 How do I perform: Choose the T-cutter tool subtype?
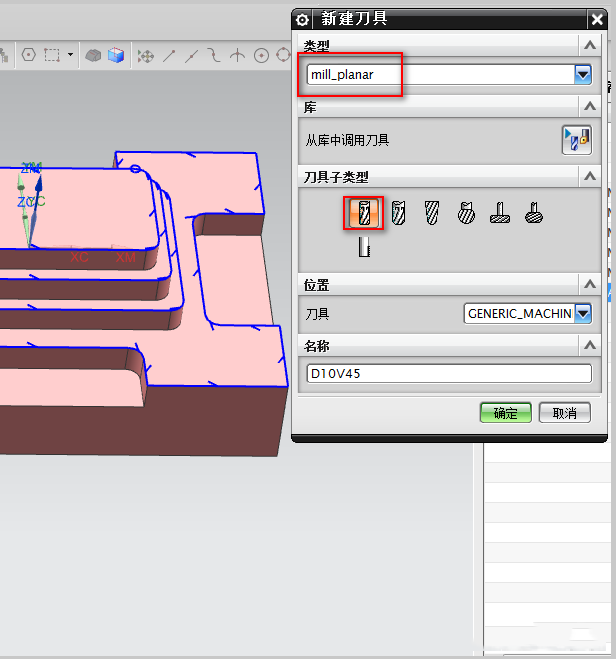click(500, 212)
